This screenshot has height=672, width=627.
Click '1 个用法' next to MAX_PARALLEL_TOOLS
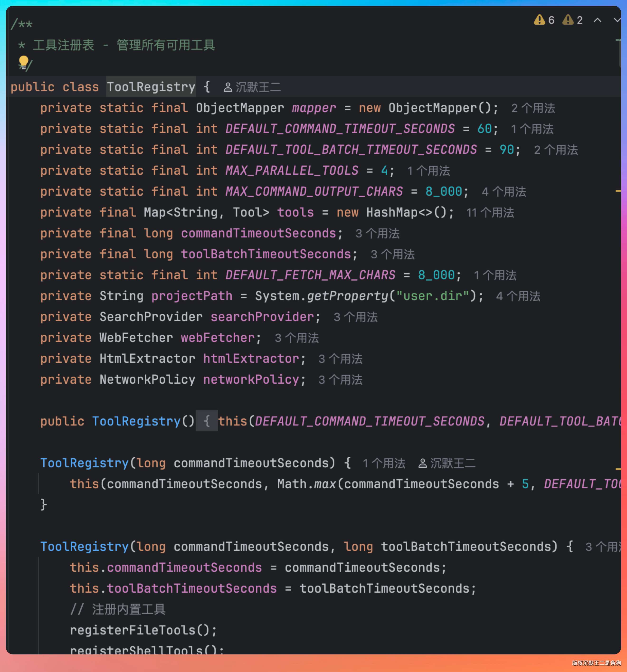429,171
